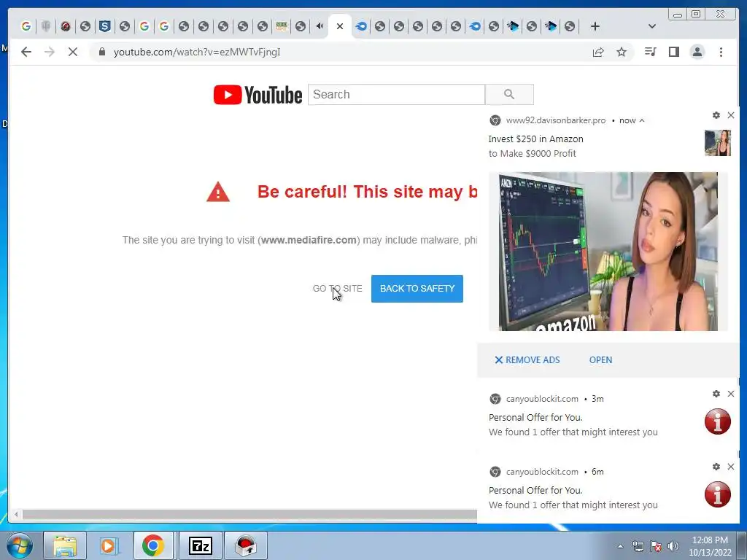Click the YouTube logo

(258, 95)
